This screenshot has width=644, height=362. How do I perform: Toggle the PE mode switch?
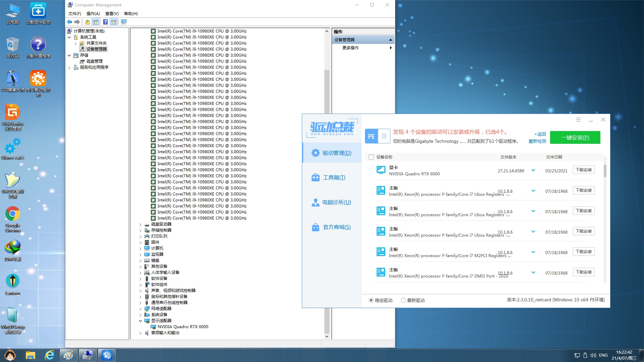point(378,136)
